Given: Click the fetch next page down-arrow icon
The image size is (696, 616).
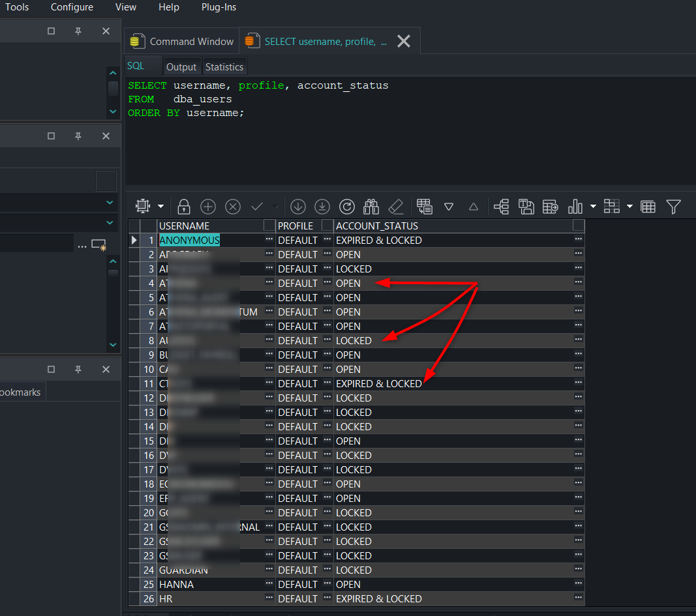Looking at the screenshot, I should pyautogui.click(x=298, y=207).
